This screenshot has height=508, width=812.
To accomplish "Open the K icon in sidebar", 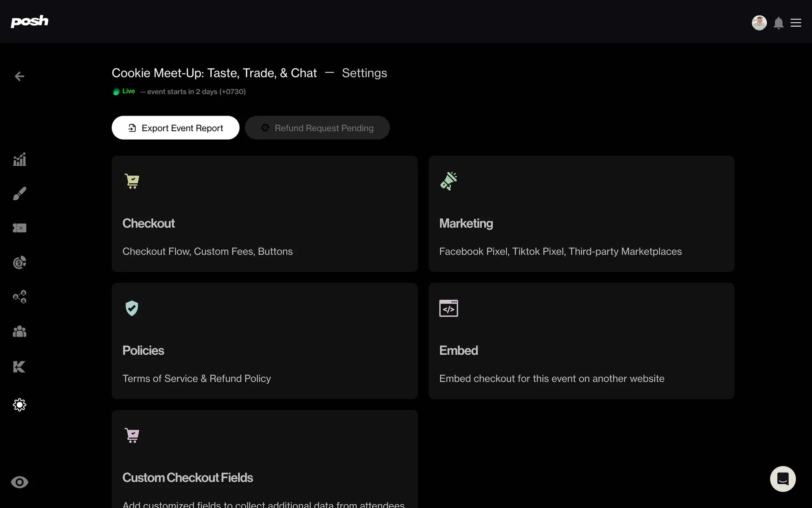I will pos(19,367).
